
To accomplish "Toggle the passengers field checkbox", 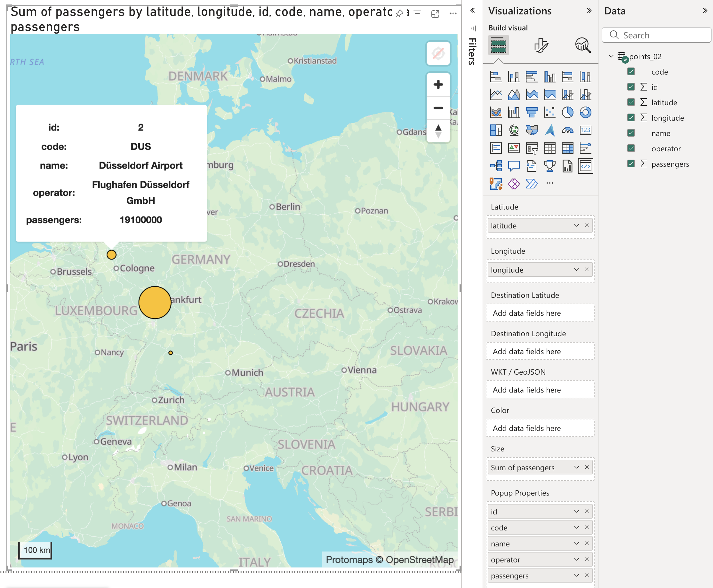I will click(x=631, y=164).
